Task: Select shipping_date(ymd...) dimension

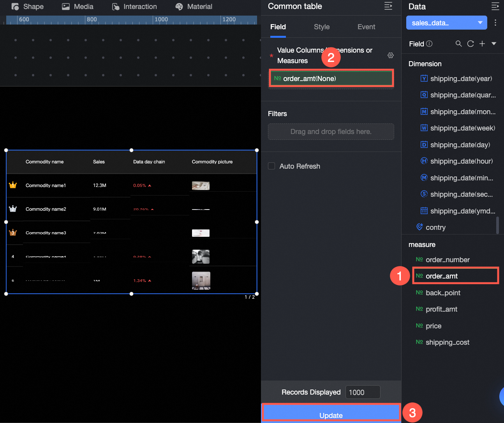Action: 458,211
